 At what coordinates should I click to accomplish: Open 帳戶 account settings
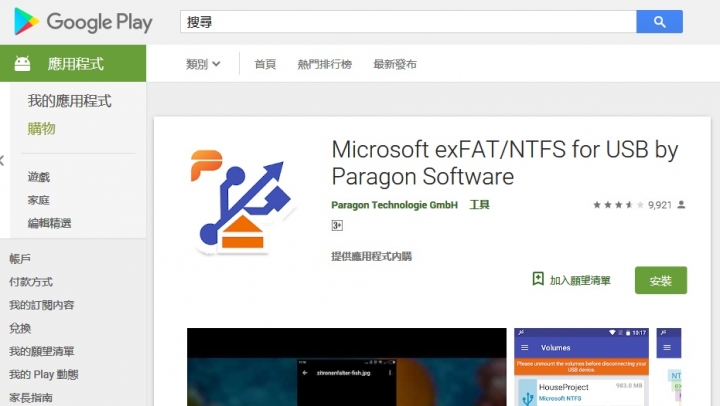(x=20, y=259)
